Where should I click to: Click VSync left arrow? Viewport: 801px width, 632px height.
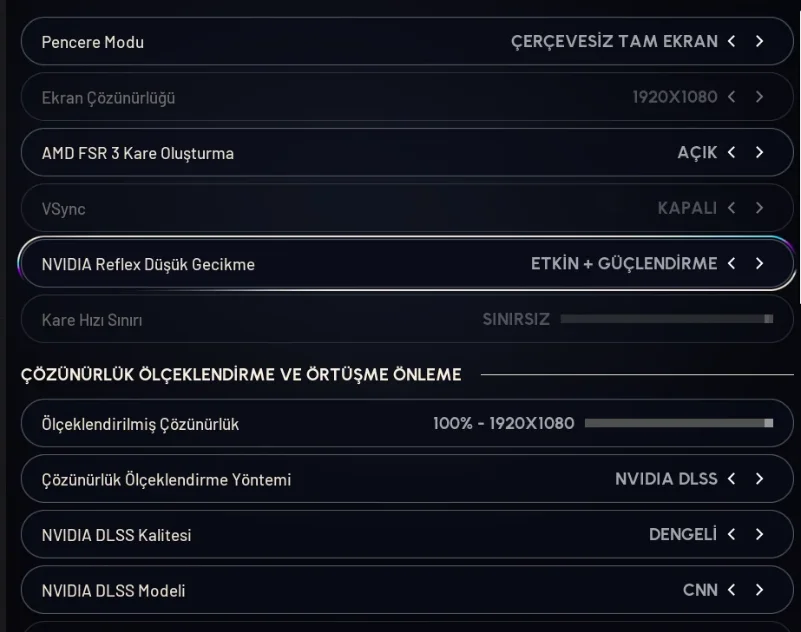click(732, 208)
